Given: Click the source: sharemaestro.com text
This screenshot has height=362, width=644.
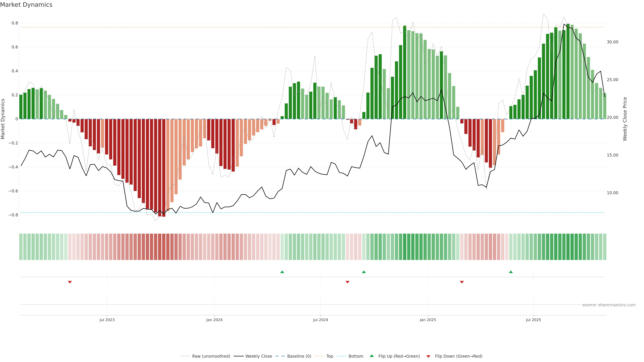Looking at the screenshot, I should (x=609, y=305).
